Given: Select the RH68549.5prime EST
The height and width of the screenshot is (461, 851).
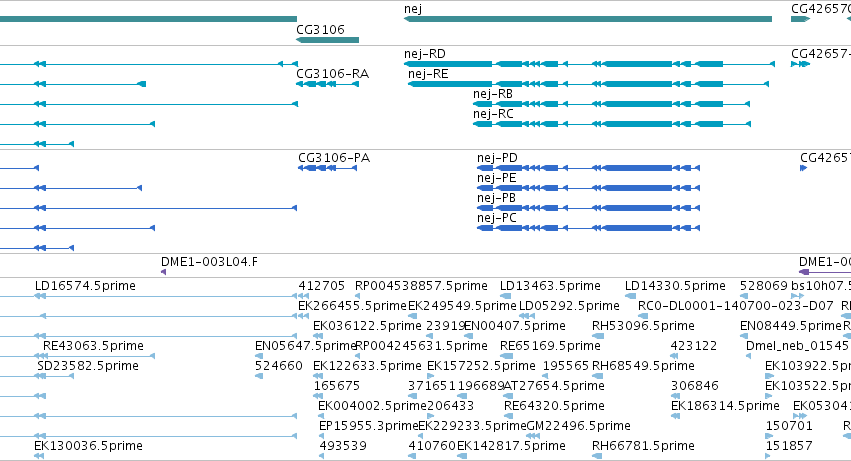Looking at the screenshot, I should click(x=643, y=366).
